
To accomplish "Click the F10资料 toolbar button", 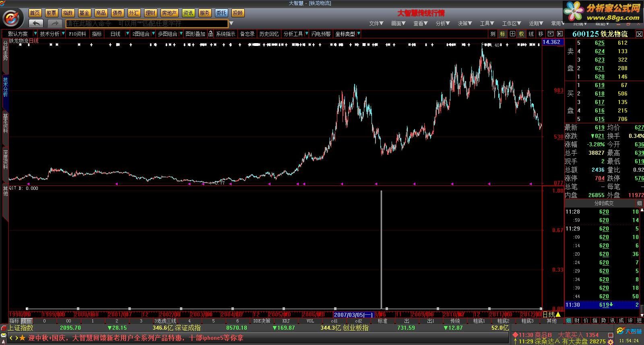I will click(77, 34).
